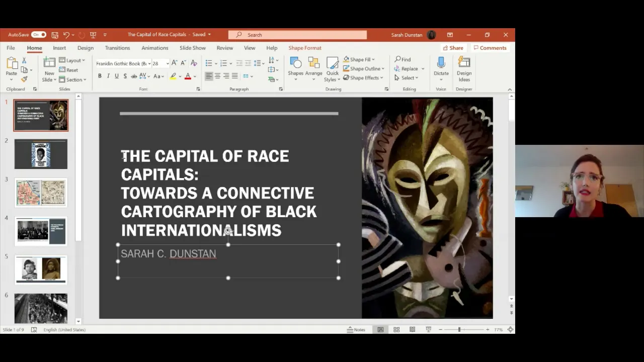
Task: Decrease font size
Action: point(183,63)
